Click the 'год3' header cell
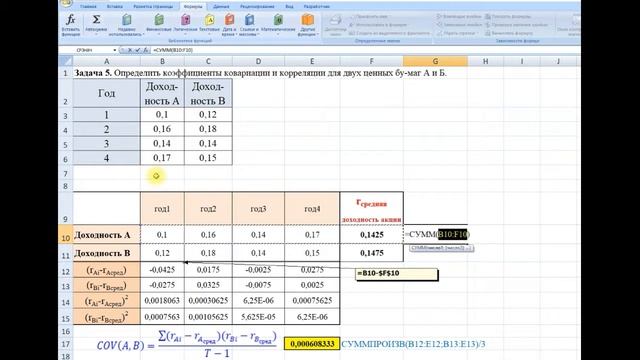640x360 pixels. pos(258,209)
